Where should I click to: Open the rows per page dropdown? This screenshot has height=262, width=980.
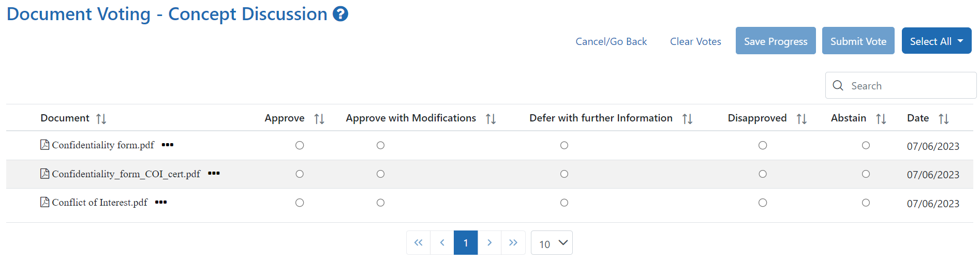pos(552,243)
